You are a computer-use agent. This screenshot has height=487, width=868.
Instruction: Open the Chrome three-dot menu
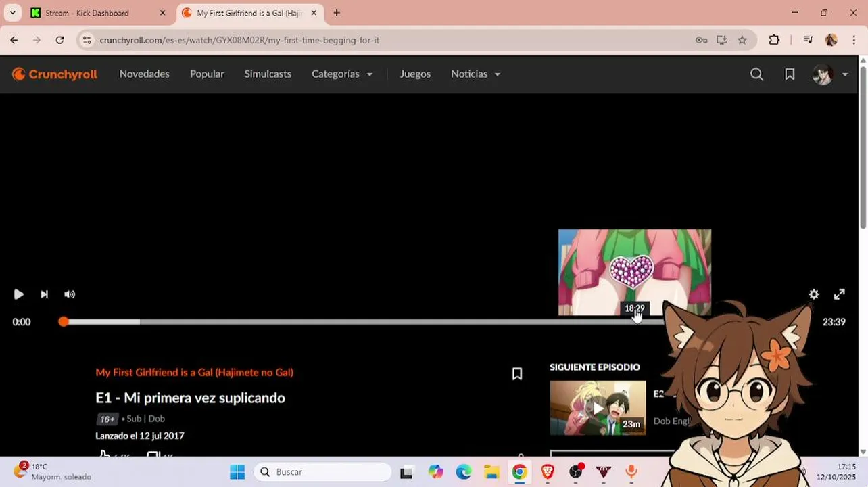(854, 40)
